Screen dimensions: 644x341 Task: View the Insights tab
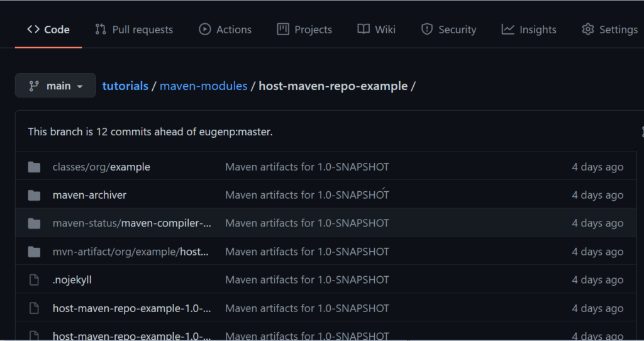pyautogui.click(x=529, y=30)
